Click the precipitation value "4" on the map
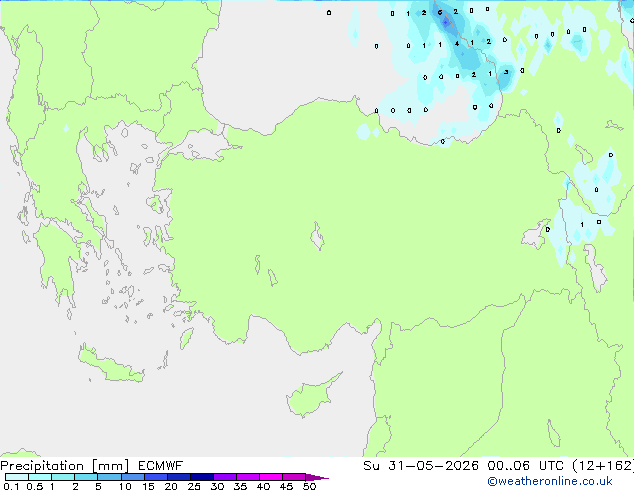Image resolution: width=634 pixels, height=490 pixels. (x=456, y=43)
